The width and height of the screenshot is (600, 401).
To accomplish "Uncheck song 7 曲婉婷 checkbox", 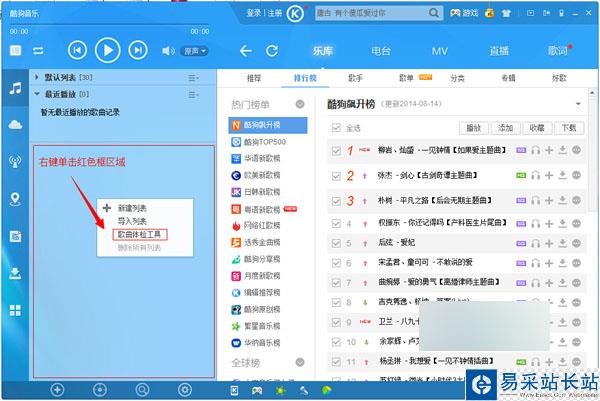I will click(x=336, y=283).
